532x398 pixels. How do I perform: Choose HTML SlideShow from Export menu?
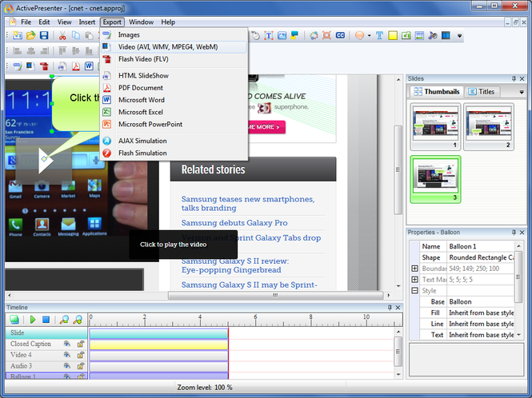174,76
